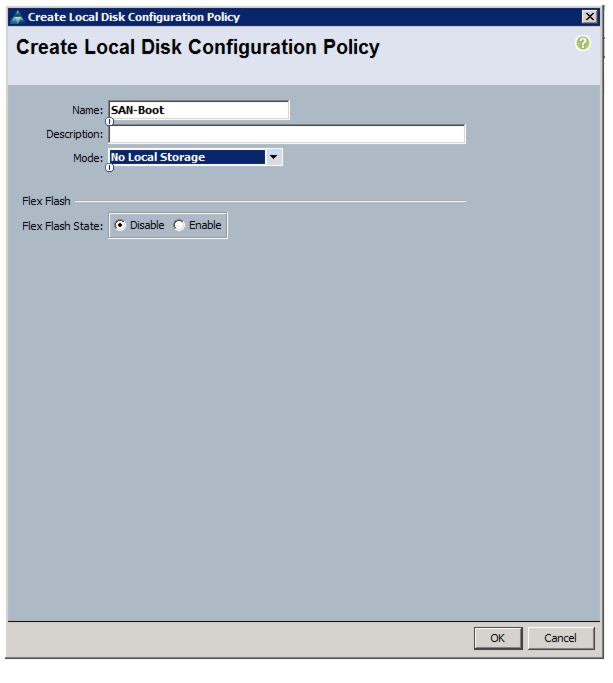
Task: Click the indicator marker below the Name field
Action: [109, 122]
